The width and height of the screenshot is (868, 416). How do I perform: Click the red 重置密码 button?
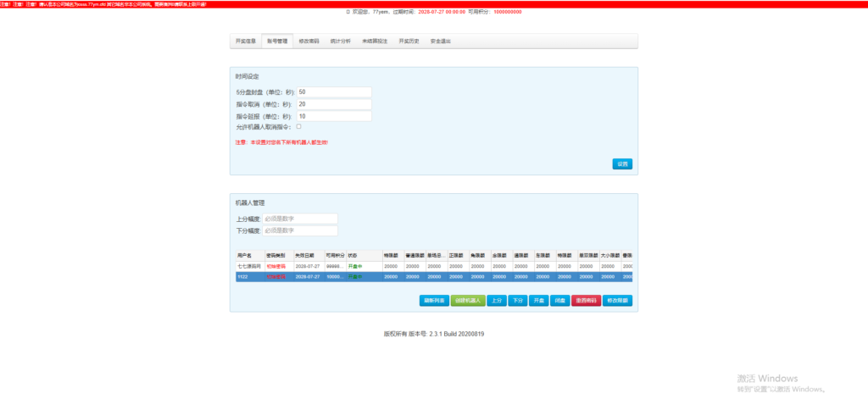(587, 301)
